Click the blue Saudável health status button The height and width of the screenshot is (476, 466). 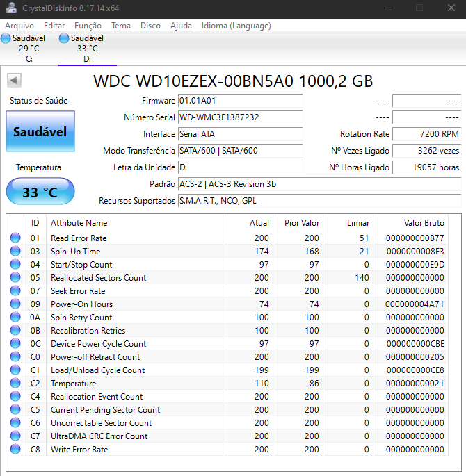(x=40, y=131)
